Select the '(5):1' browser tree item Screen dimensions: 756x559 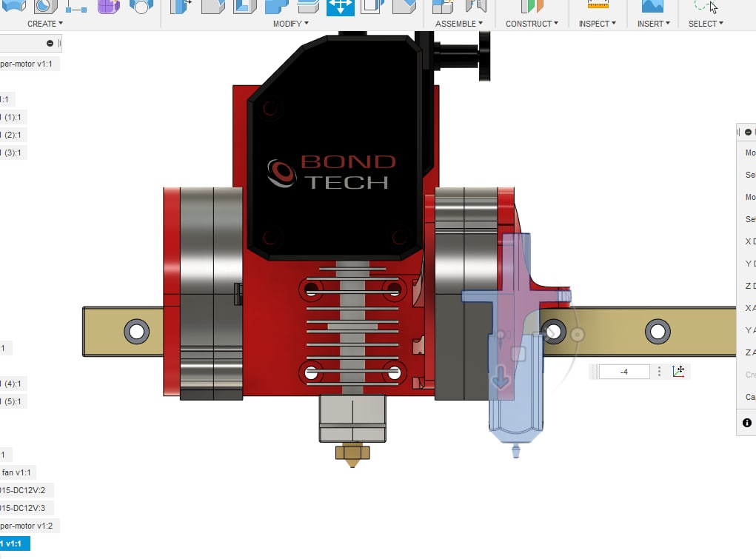[13, 402]
